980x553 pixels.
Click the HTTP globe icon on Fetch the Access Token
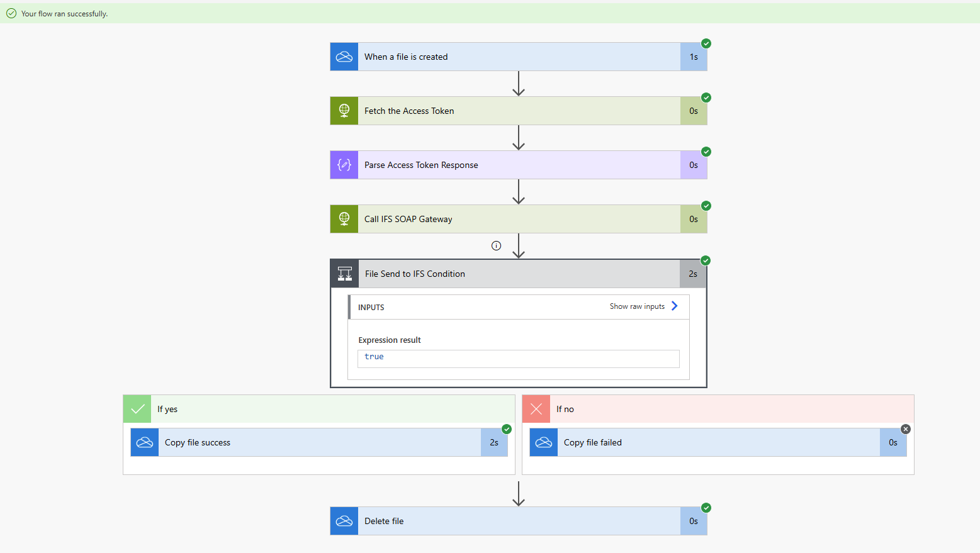click(344, 111)
